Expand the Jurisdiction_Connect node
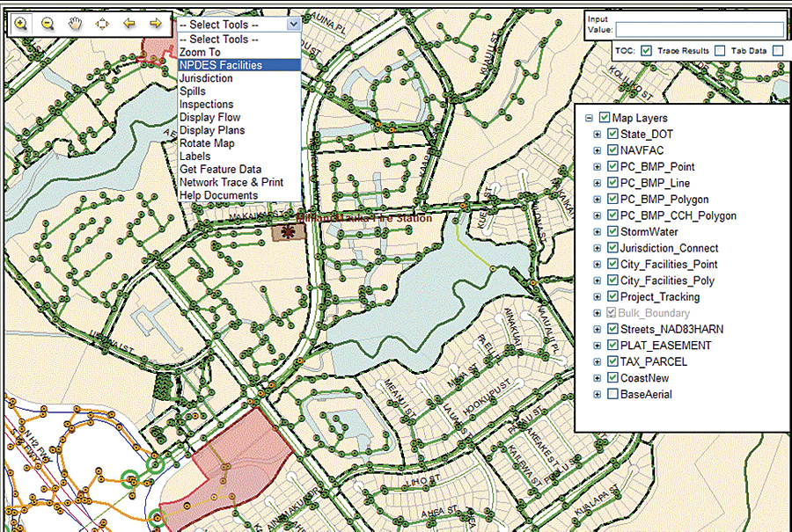Image resolution: width=792 pixels, height=532 pixels. coord(597,248)
